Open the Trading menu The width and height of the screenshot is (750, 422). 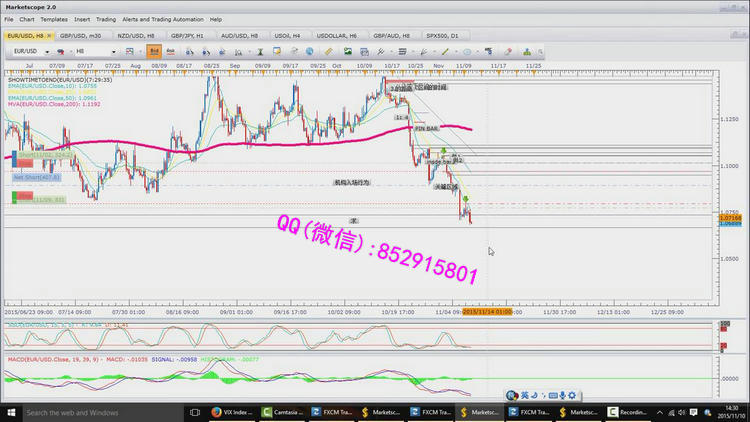click(x=105, y=19)
